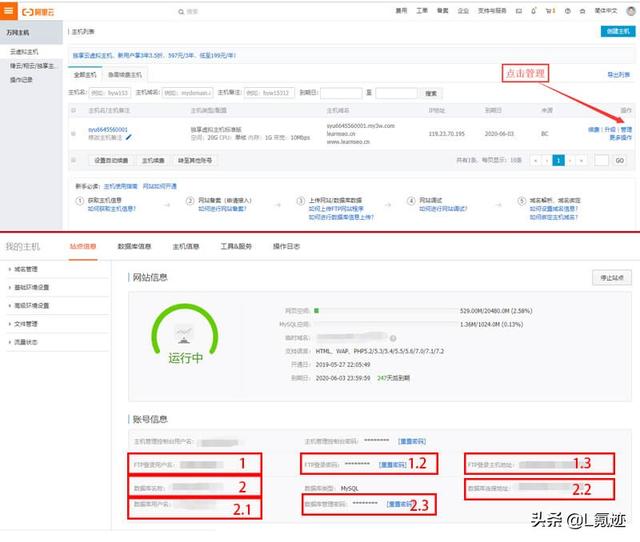640x542 pixels.
Task: Open the shopping cart icon
Action: pos(550,11)
